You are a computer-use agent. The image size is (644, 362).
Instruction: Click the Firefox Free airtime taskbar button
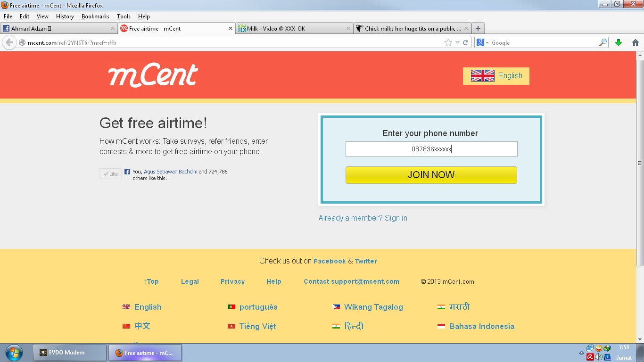(145, 353)
